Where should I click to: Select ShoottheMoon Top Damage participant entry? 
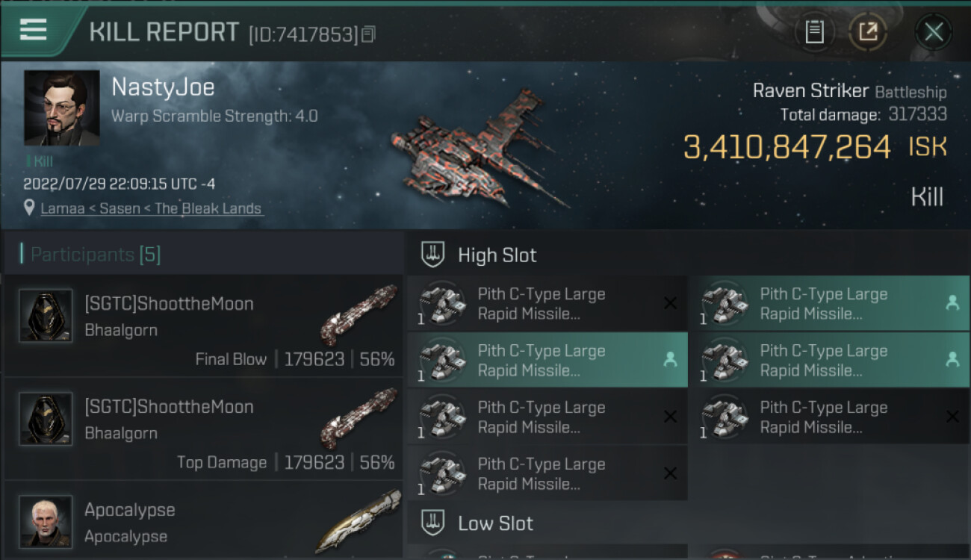coord(203,429)
